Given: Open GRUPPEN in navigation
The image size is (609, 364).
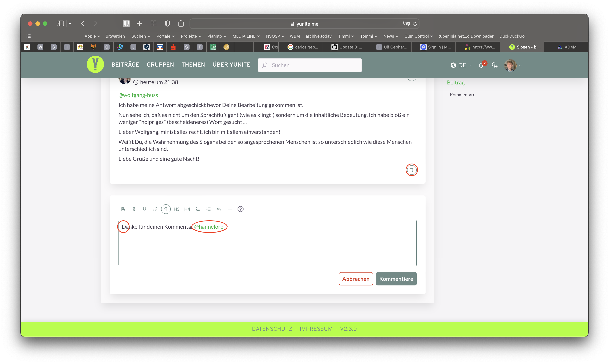Looking at the screenshot, I should pos(160,65).
